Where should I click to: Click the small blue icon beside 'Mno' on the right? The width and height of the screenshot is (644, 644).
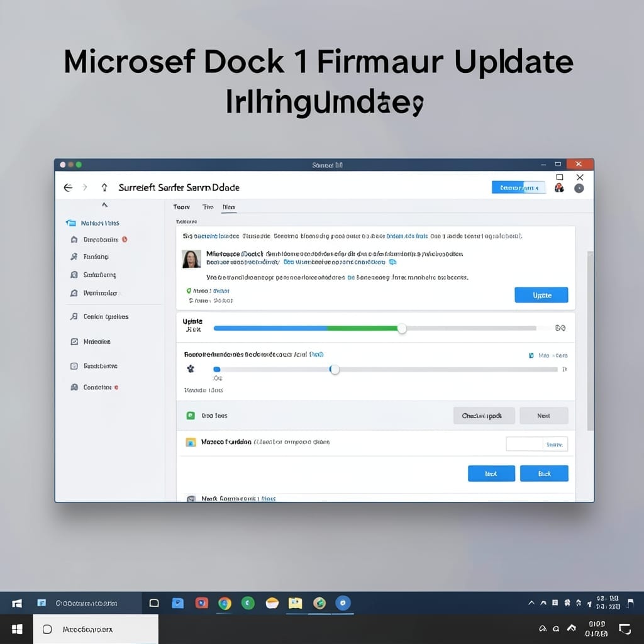point(531,355)
